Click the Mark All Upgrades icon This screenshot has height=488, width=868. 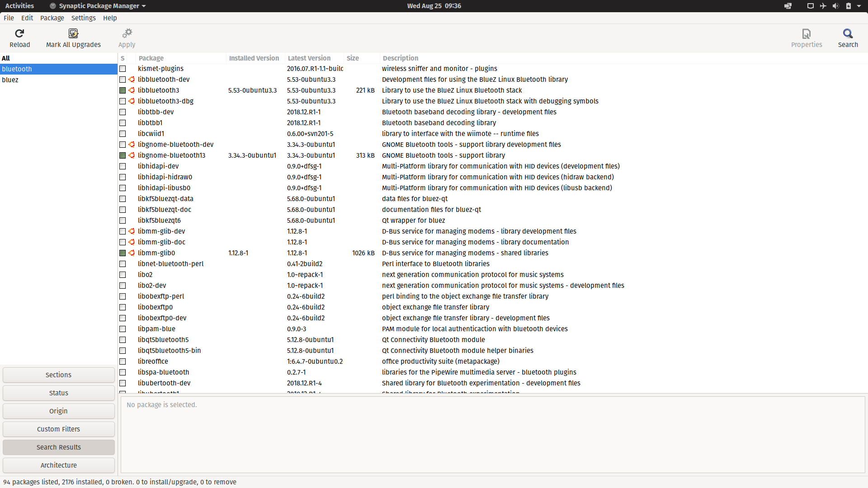(x=73, y=33)
